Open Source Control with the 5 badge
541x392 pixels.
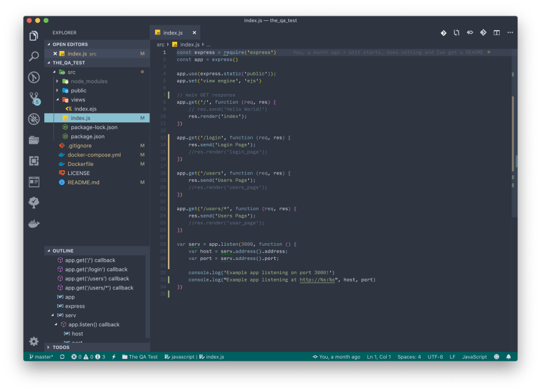pos(34,98)
